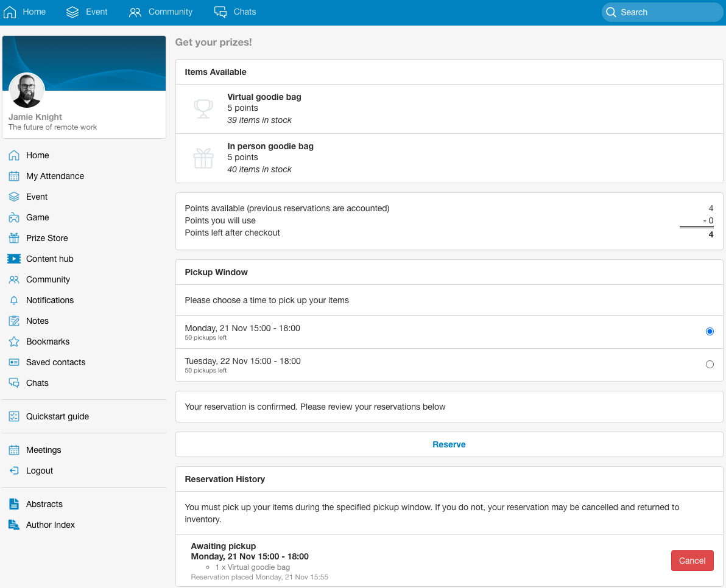Click Jamie Knight's profile picture

coord(27,91)
